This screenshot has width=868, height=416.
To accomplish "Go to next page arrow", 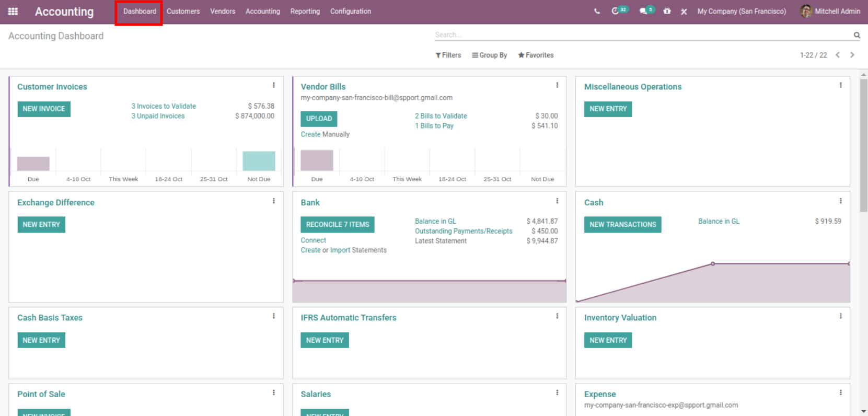I will click(852, 55).
